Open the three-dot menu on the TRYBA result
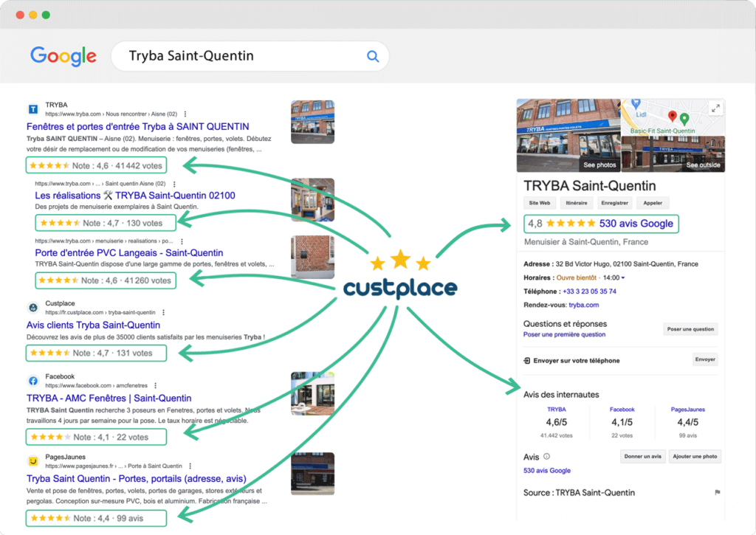 (185, 114)
